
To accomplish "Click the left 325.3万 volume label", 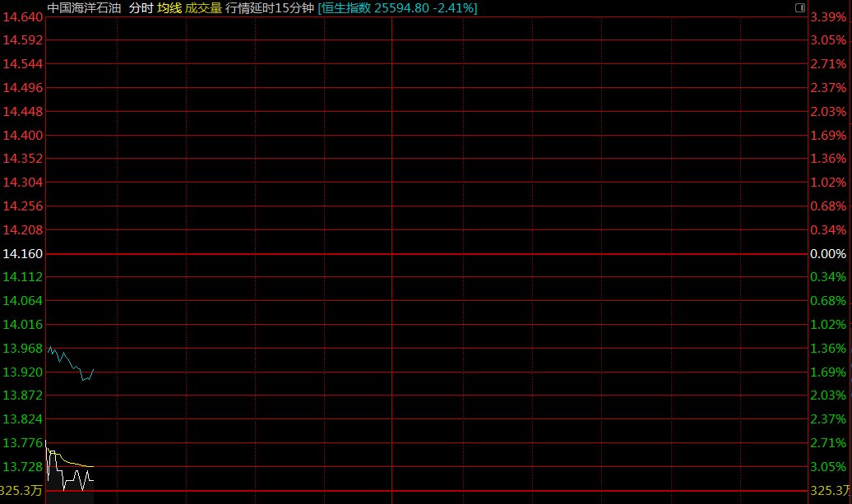I will pyautogui.click(x=21, y=491).
